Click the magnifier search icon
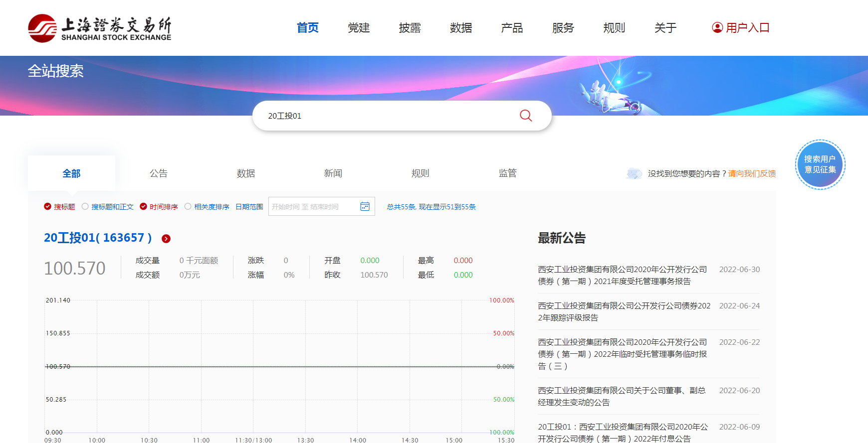Viewport: 868px width, 443px height. [526, 116]
